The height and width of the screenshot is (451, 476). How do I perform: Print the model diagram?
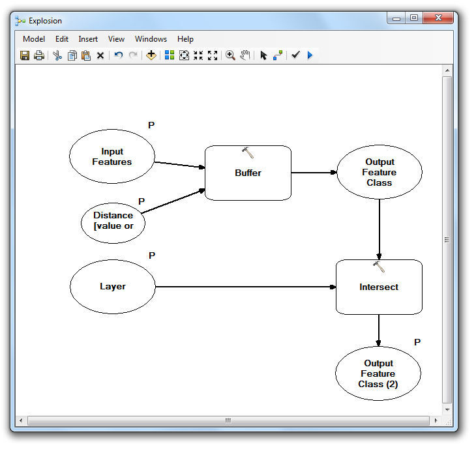[39, 55]
